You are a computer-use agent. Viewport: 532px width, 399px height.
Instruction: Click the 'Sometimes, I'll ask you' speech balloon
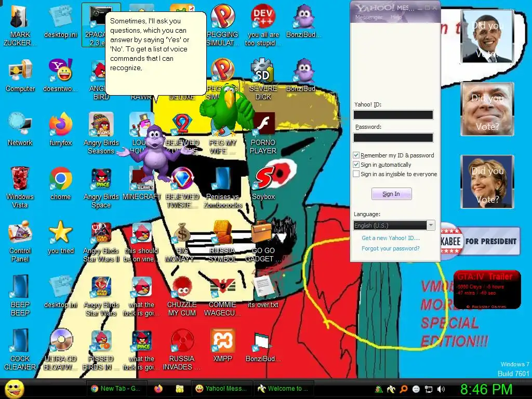pos(156,54)
